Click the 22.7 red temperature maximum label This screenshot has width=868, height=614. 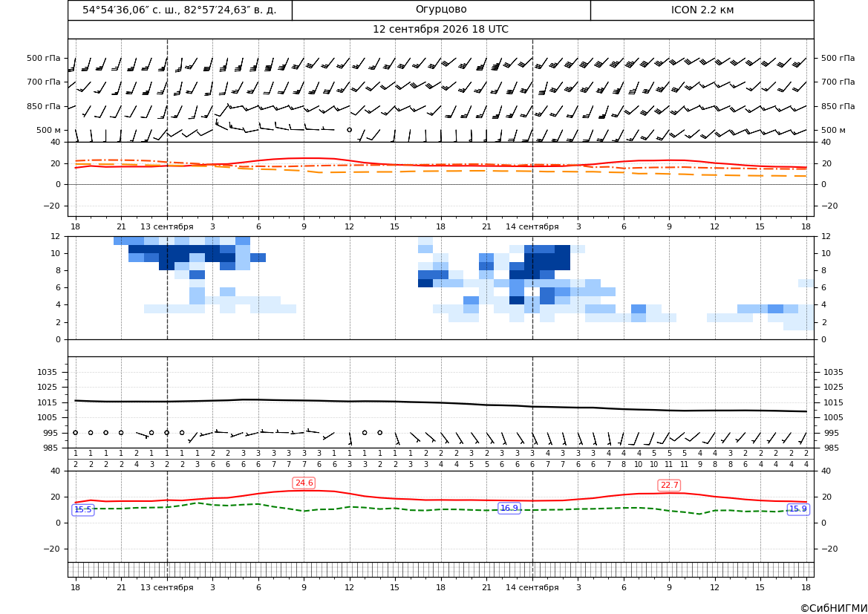pos(669,486)
